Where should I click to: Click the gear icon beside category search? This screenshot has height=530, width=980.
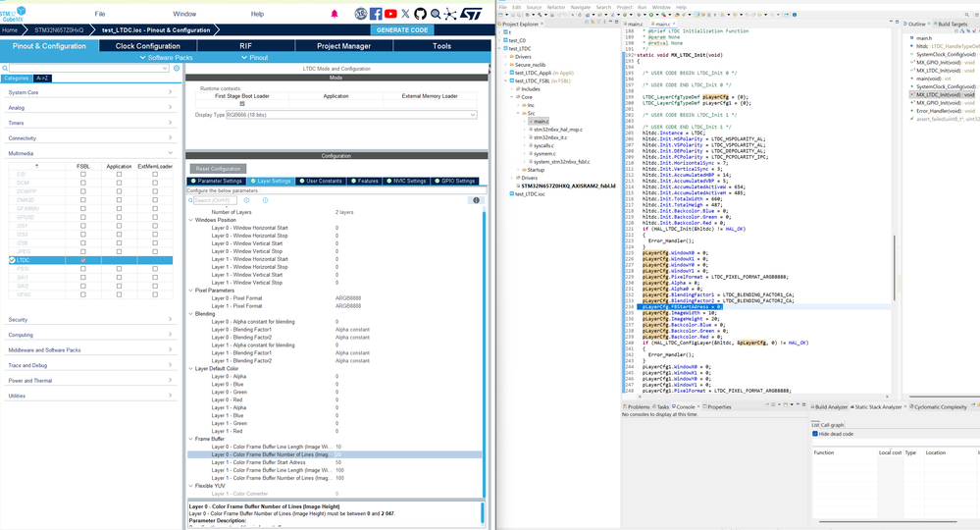pyautogui.click(x=177, y=68)
